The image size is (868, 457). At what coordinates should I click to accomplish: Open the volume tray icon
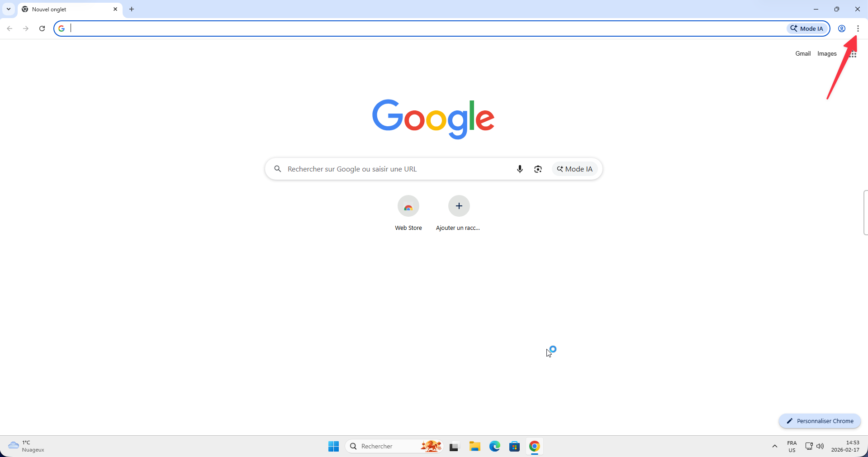pyautogui.click(x=820, y=446)
